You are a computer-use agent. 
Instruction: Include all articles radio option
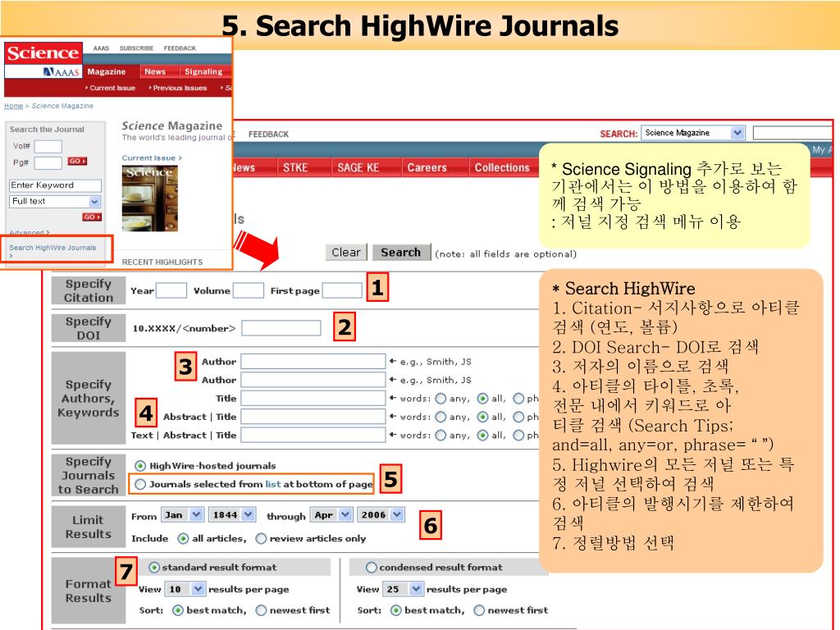click(x=183, y=538)
